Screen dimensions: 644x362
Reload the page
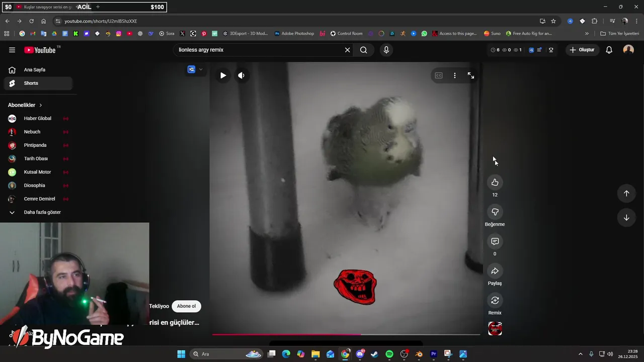pos(31,21)
